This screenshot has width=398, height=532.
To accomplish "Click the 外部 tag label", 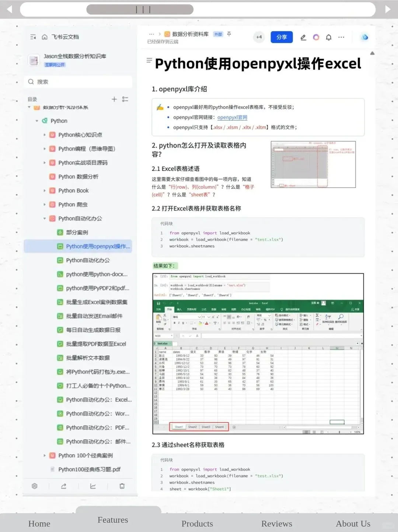I will tap(218, 34).
